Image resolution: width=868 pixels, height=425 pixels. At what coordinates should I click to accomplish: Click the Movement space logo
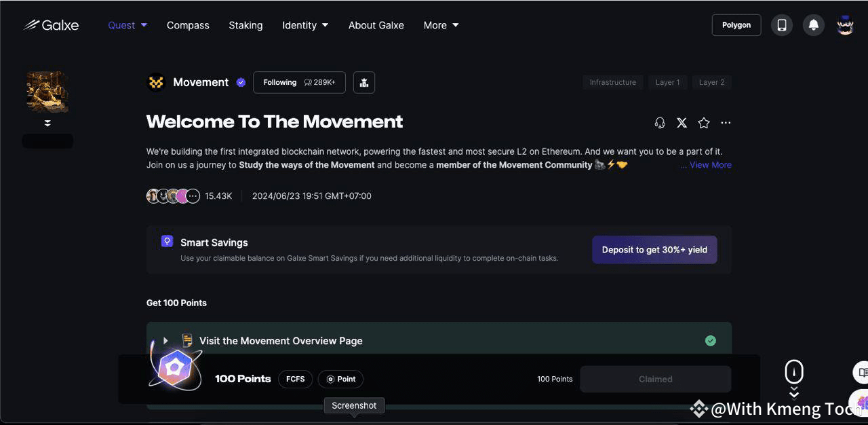coord(156,82)
